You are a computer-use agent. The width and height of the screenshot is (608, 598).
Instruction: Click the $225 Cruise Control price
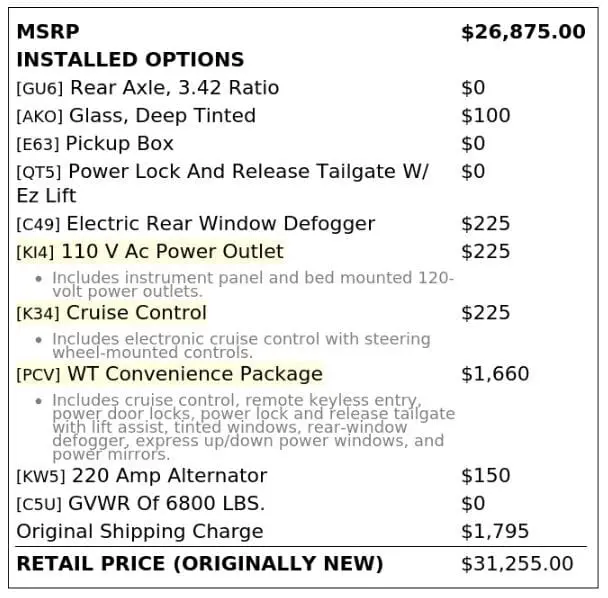click(x=485, y=313)
